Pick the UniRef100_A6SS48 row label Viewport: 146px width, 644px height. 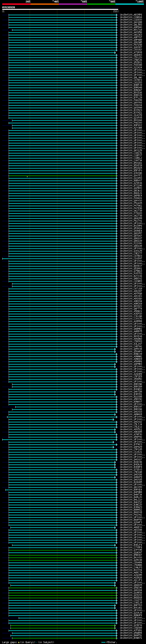click(131, 530)
